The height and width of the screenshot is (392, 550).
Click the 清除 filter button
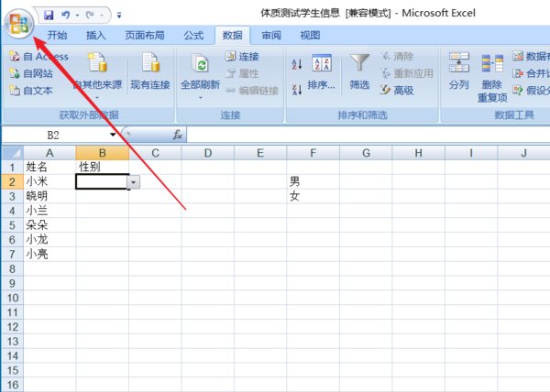pyautogui.click(x=398, y=57)
